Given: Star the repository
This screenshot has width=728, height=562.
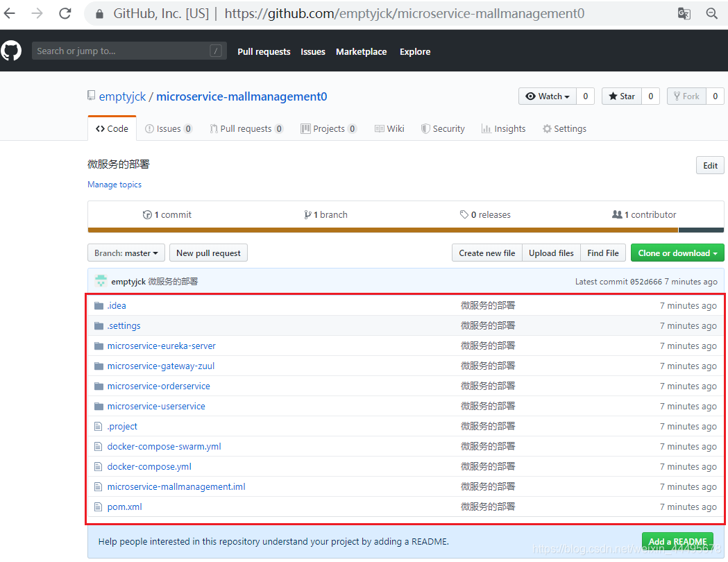Looking at the screenshot, I should [622, 96].
